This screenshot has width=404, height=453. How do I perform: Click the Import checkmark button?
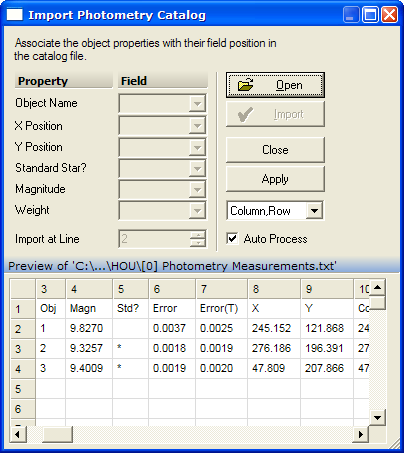(x=275, y=114)
